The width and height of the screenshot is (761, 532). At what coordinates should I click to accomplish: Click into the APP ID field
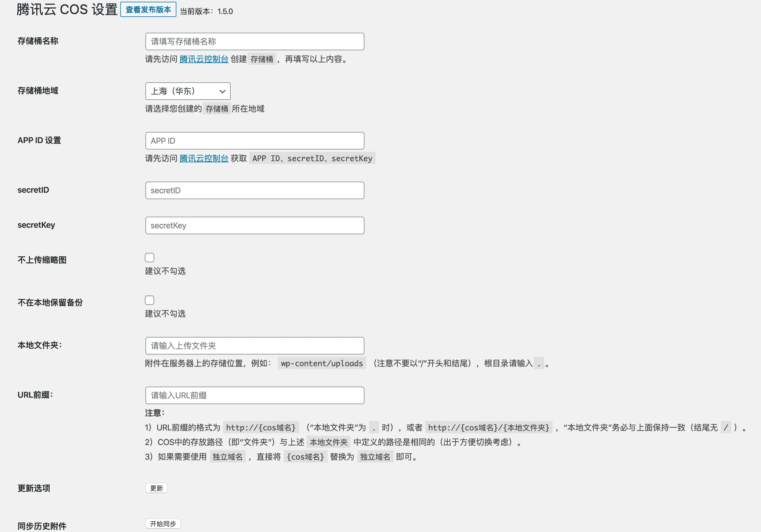(255, 141)
